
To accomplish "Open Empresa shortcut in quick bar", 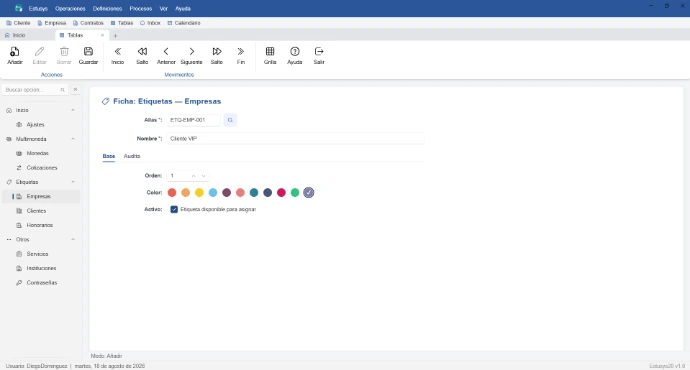I will (51, 23).
